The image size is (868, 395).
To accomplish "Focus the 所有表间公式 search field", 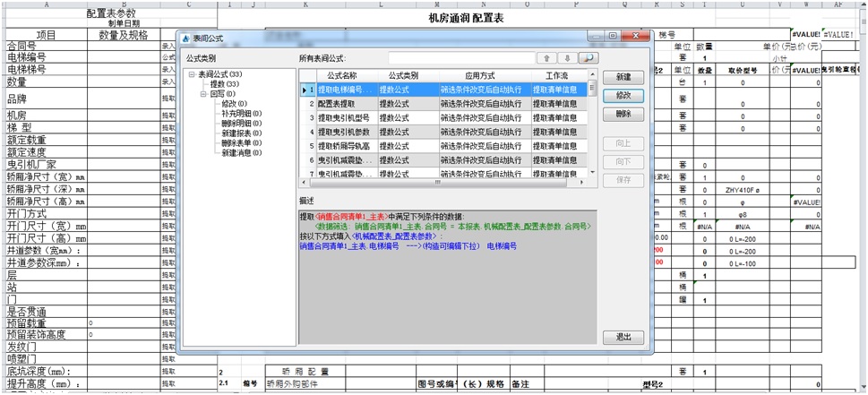I will [x=459, y=58].
